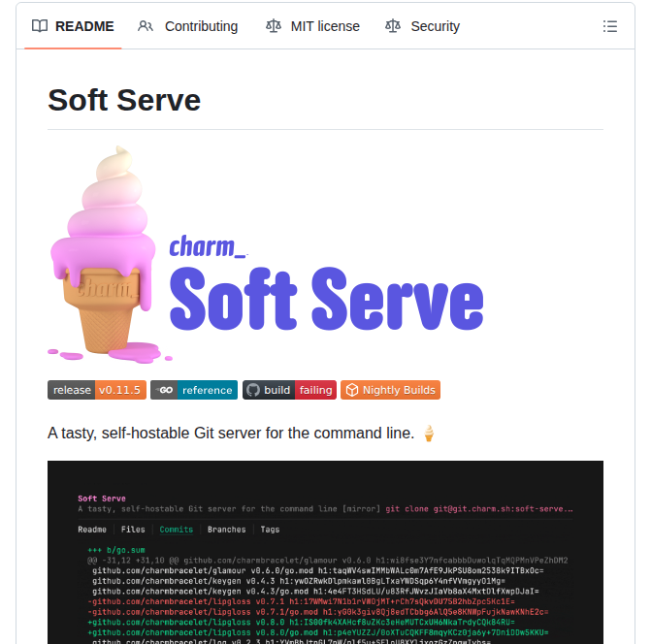Click the '+++ b/go.sum' line in the demo
The height and width of the screenshot is (644, 651).
(116, 550)
